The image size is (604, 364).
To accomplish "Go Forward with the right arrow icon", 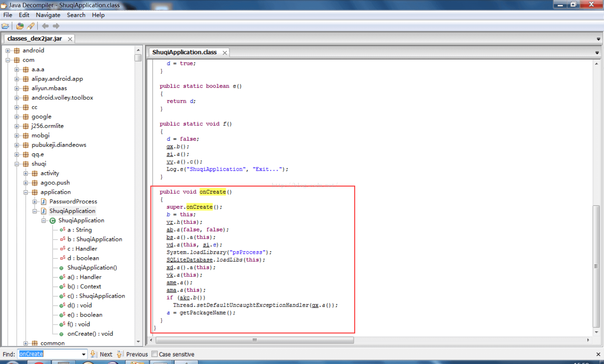I will click(x=56, y=26).
